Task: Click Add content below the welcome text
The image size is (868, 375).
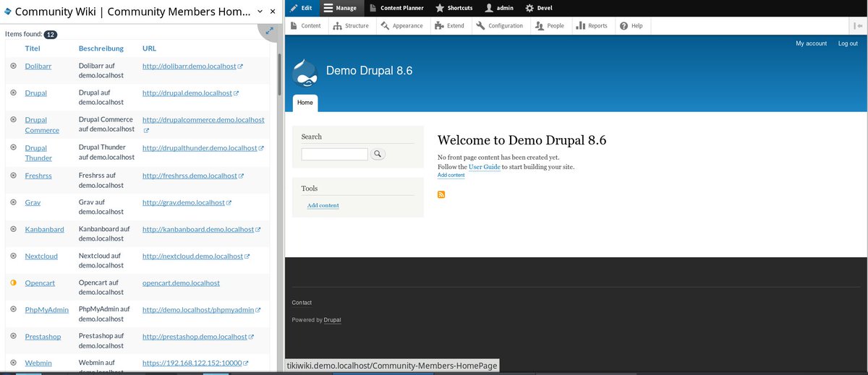Action: pos(451,175)
